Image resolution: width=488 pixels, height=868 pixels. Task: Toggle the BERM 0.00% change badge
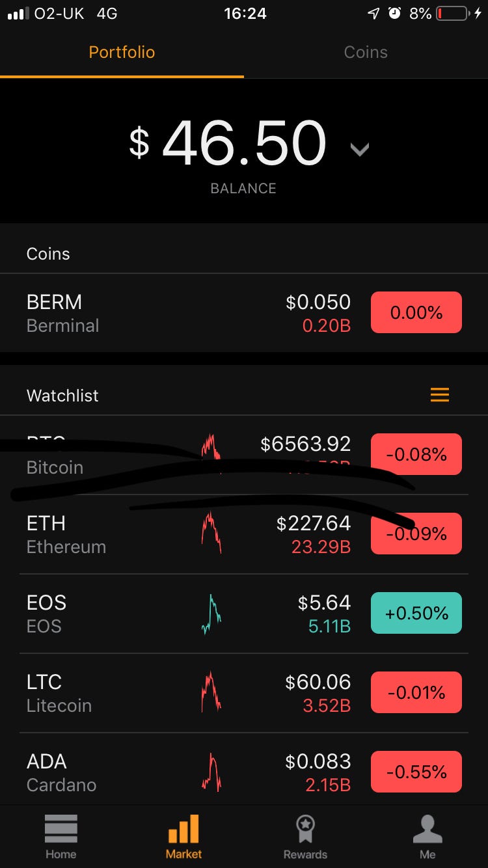pos(416,312)
